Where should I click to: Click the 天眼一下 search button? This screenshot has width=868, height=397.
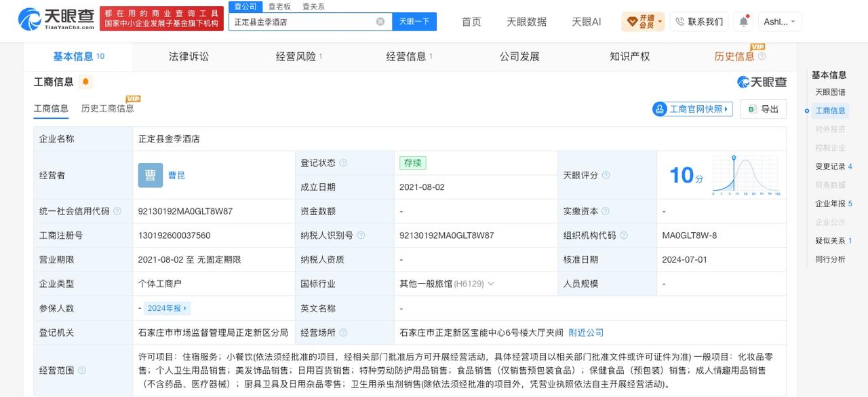pyautogui.click(x=414, y=22)
